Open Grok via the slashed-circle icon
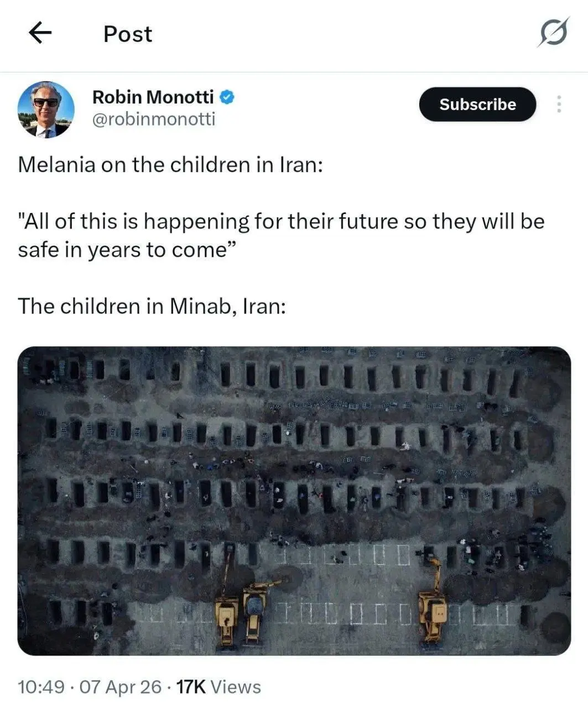The height and width of the screenshot is (708, 588). [553, 33]
